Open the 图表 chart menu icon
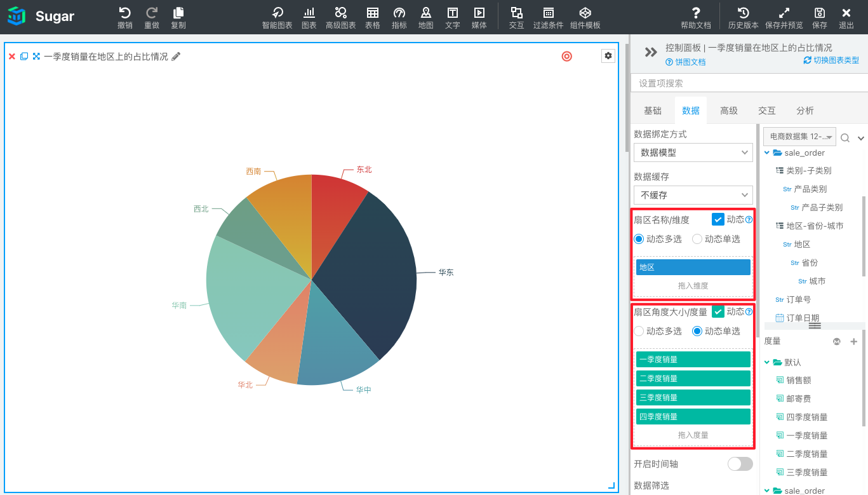 [309, 13]
